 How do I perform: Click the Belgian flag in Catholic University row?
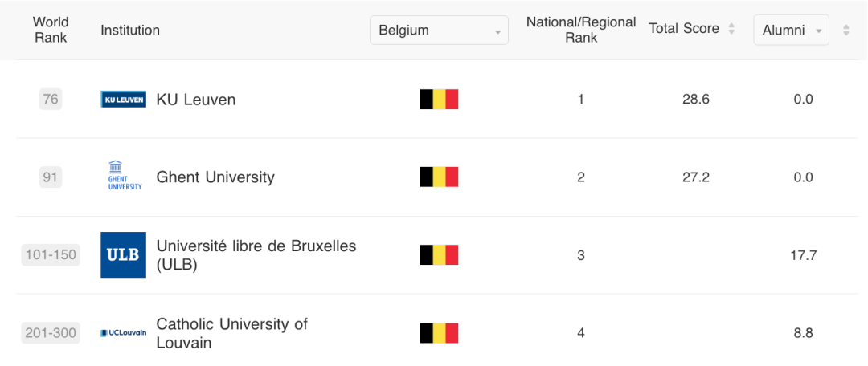point(439,333)
